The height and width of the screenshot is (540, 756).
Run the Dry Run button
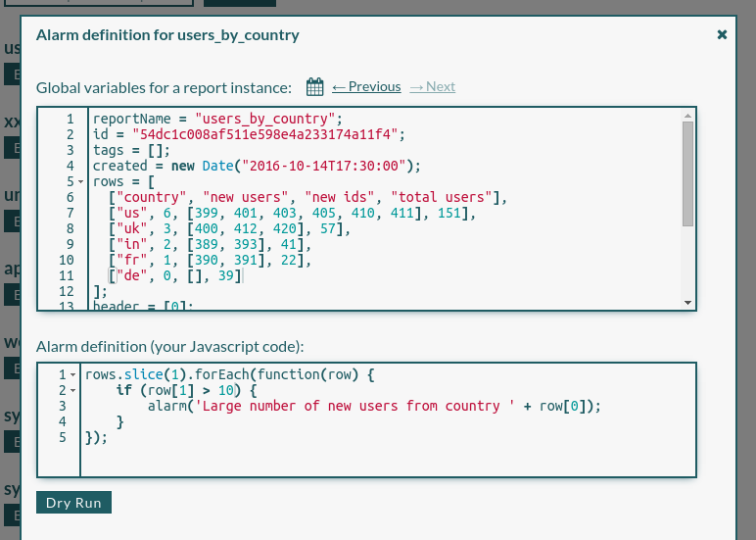pos(73,503)
